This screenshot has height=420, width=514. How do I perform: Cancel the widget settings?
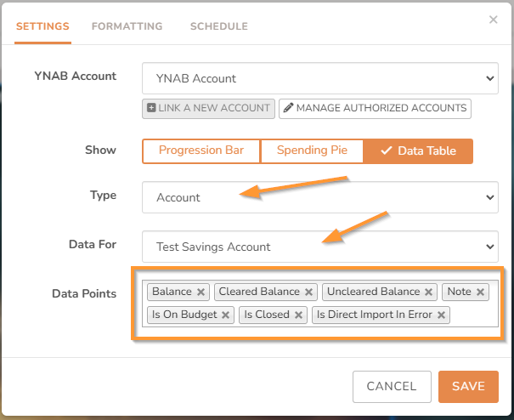click(392, 387)
